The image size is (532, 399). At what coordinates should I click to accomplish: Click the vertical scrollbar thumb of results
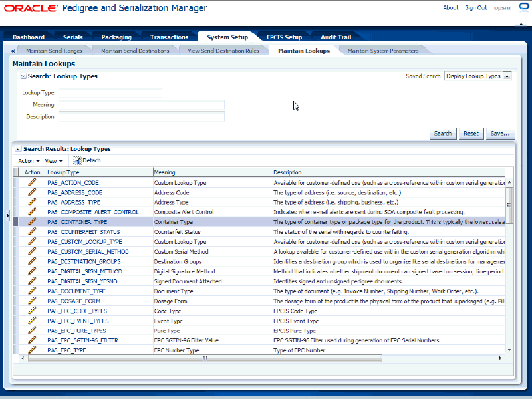pyautogui.click(x=509, y=205)
